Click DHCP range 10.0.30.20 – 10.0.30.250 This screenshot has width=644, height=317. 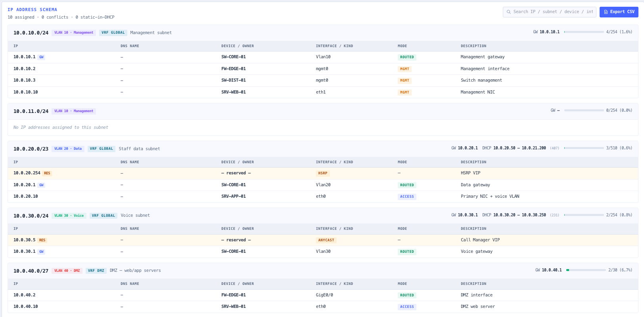(519, 215)
